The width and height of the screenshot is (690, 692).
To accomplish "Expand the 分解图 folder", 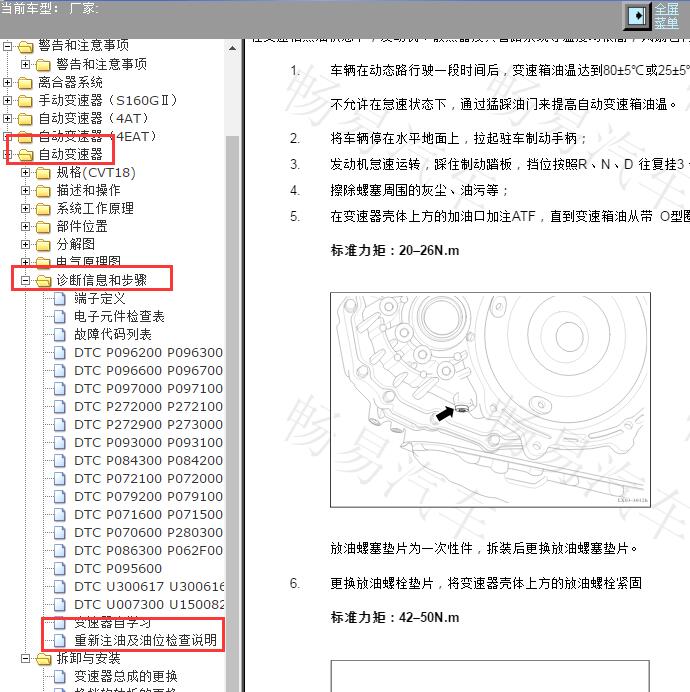I will (26, 244).
